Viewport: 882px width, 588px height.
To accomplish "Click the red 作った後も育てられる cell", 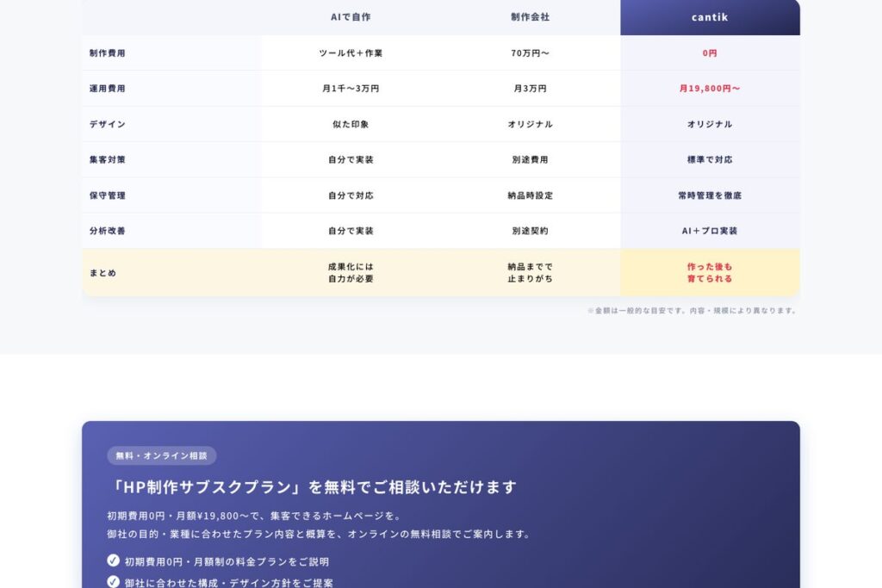I will (x=710, y=273).
